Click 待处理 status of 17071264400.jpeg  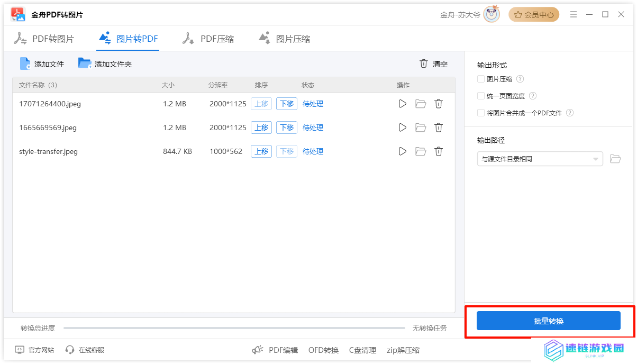click(313, 104)
